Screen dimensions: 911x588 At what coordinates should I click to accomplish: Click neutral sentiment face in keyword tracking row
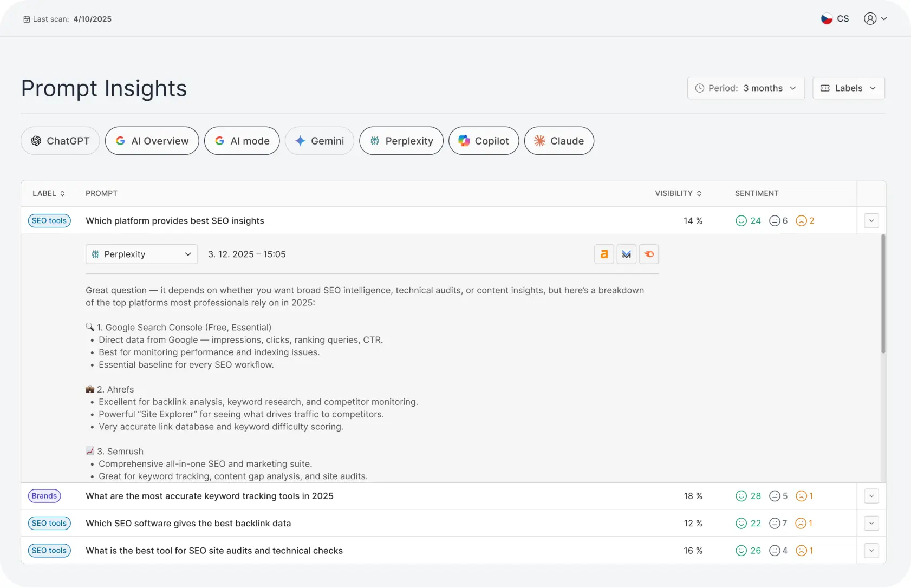(x=775, y=496)
